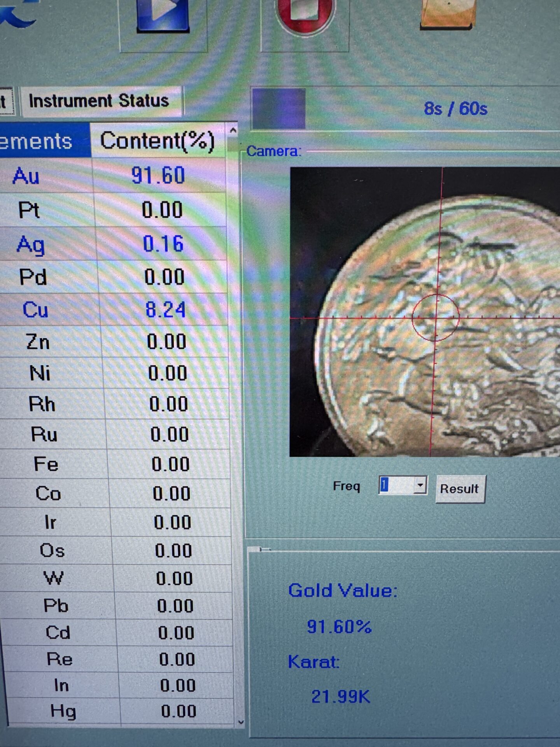Click the Gold Value 91.60% reading
Screen dimensions: 560x747
[339, 626]
